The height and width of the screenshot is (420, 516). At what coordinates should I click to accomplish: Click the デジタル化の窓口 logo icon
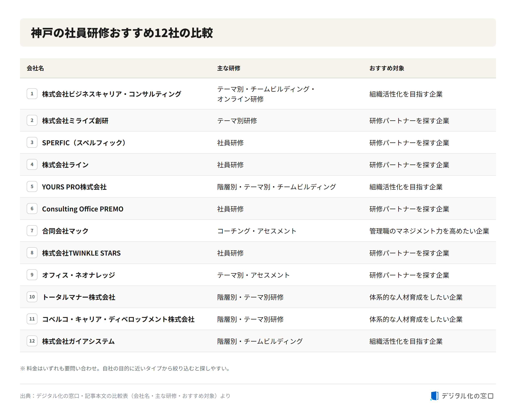434,396
